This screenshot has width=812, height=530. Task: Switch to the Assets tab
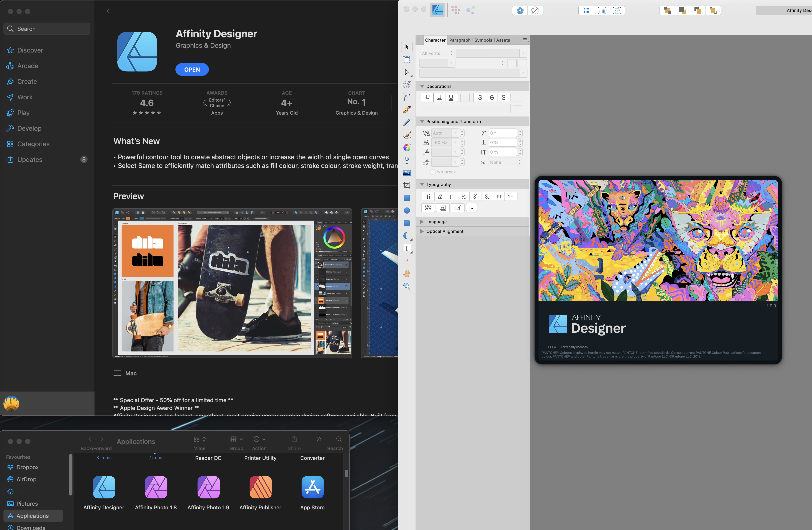(x=503, y=40)
